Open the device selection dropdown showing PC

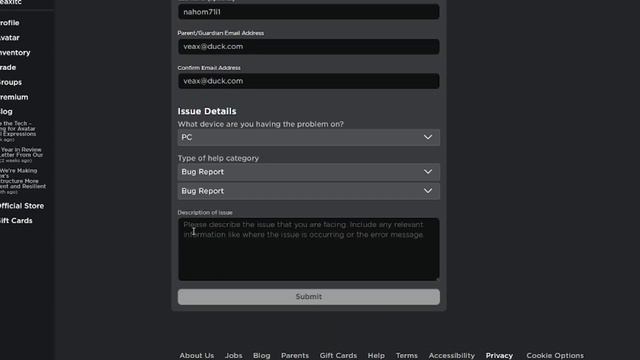[309, 138]
